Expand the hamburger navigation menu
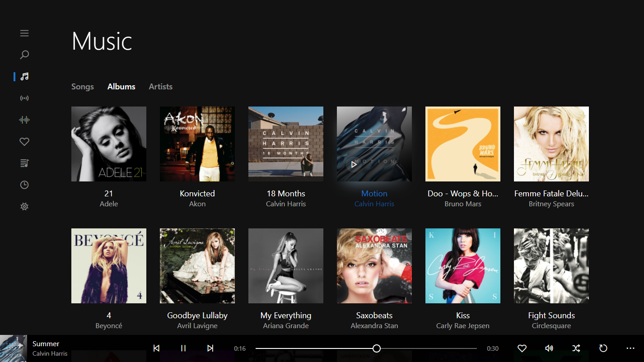The image size is (644, 362). 24,33
